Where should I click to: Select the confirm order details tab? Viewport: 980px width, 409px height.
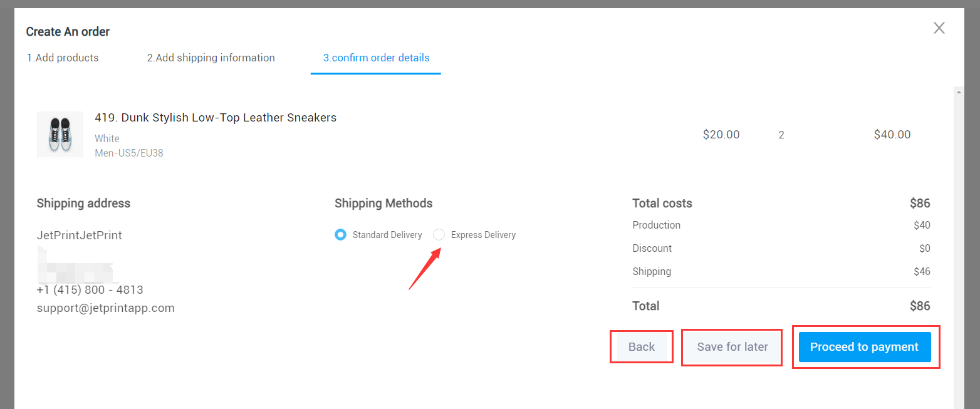coord(376,58)
